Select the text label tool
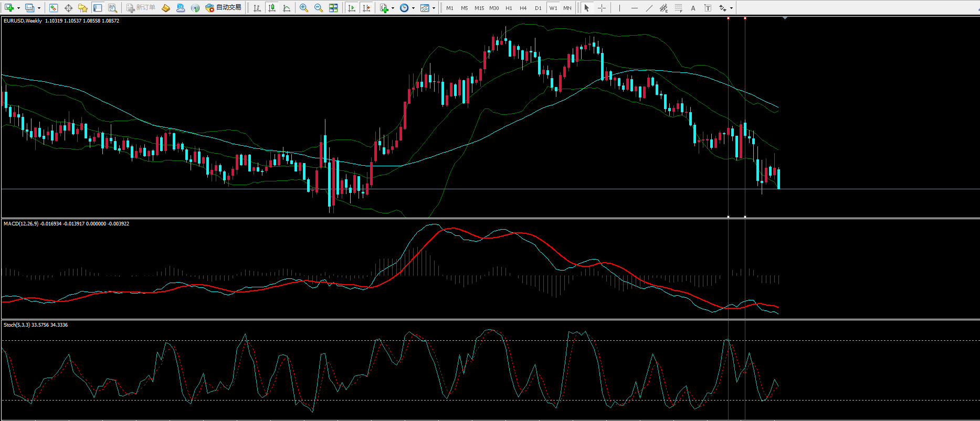The width and height of the screenshot is (980, 421). point(693,8)
